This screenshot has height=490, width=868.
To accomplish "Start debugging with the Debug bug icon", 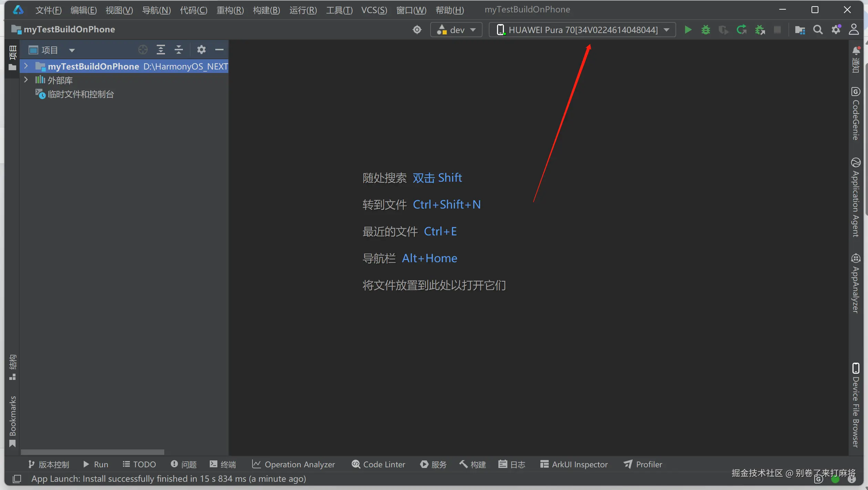I will pos(705,30).
